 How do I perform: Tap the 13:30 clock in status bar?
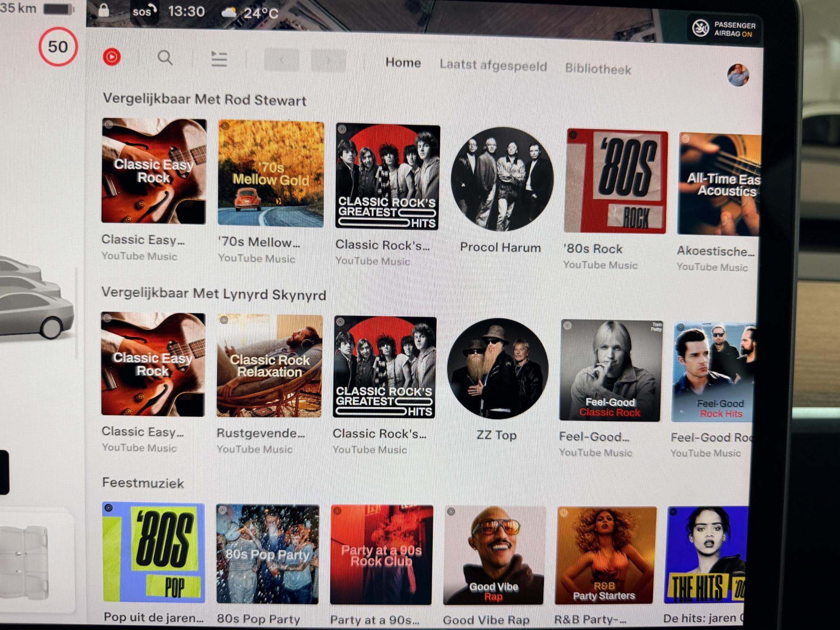pos(186,11)
